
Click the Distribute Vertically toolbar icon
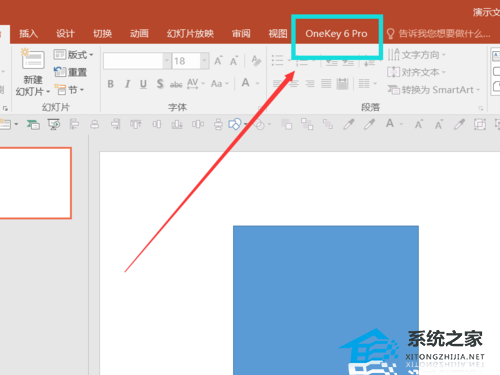(x=218, y=124)
